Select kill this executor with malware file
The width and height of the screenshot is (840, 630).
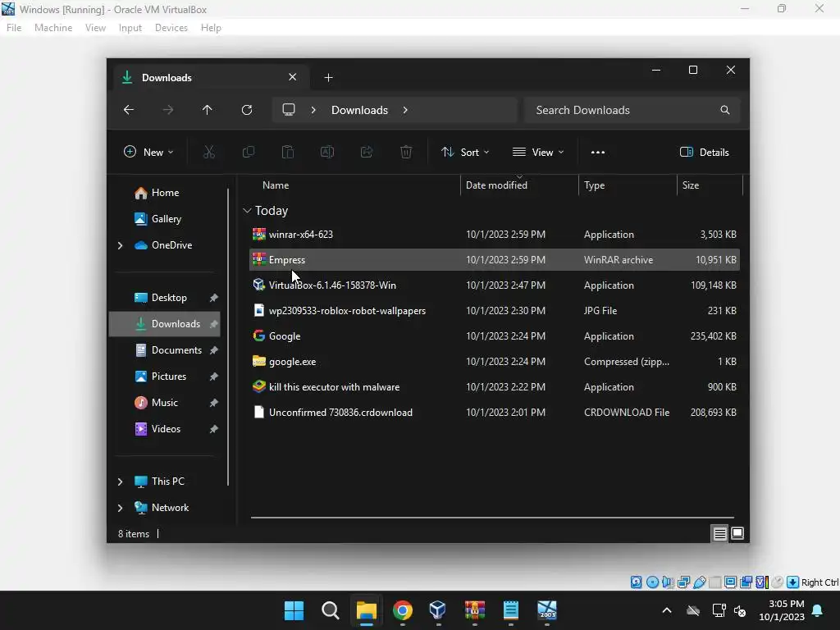[x=495, y=387]
